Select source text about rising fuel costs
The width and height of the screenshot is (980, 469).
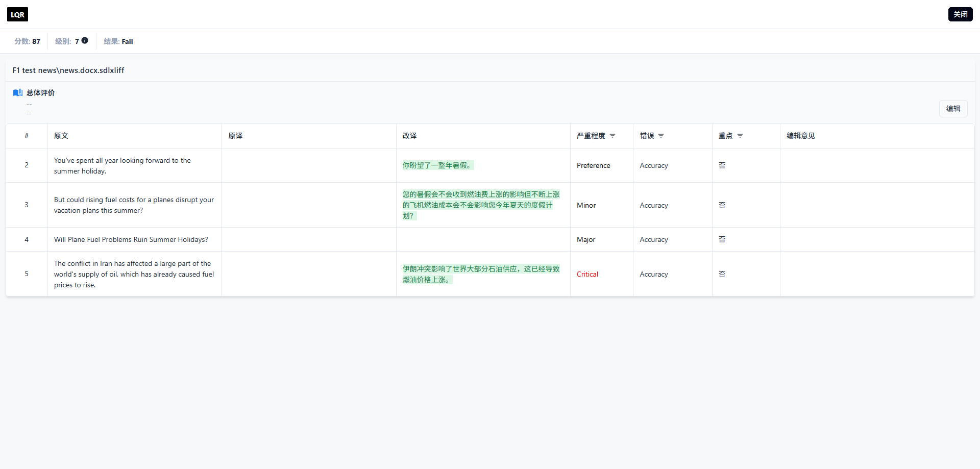click(x=134, y=205)
